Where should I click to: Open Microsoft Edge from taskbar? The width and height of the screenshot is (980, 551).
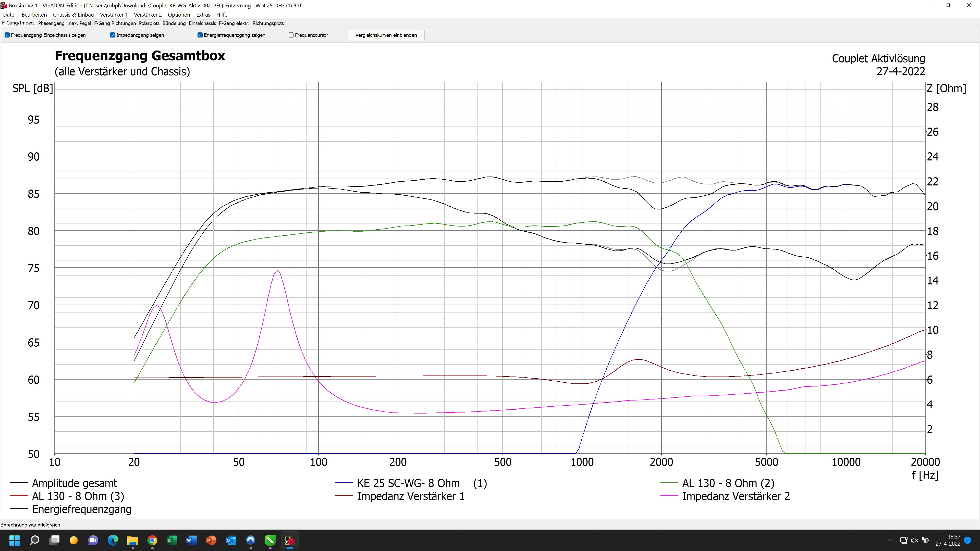click(113, 540)
